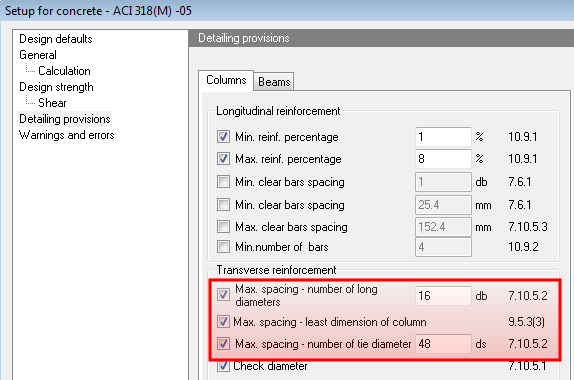Edit the 16 db long diameters field

tap(443, 295)
